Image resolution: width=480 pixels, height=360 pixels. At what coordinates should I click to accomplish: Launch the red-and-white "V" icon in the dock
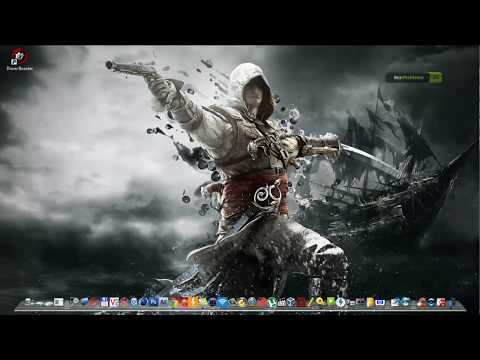point(114,302)
